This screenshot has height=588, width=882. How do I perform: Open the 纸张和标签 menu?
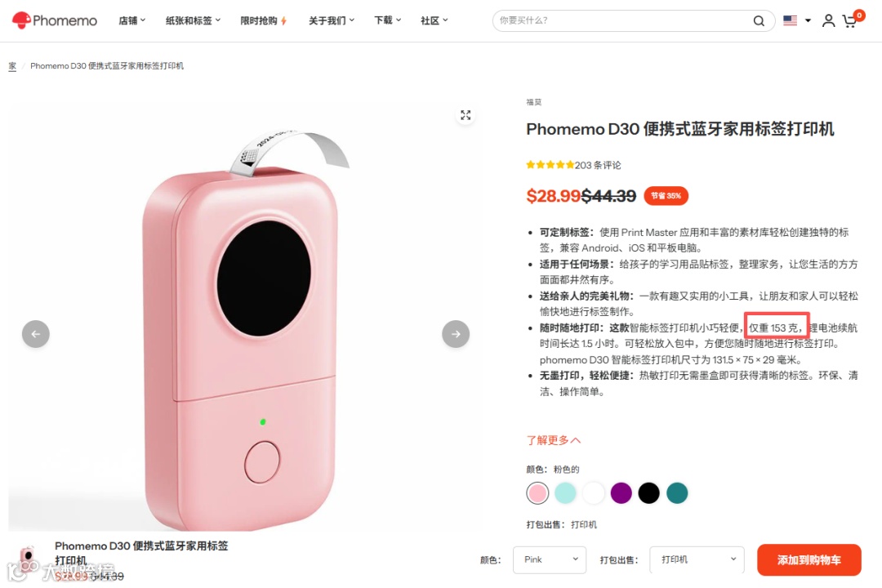pos(193,20)
